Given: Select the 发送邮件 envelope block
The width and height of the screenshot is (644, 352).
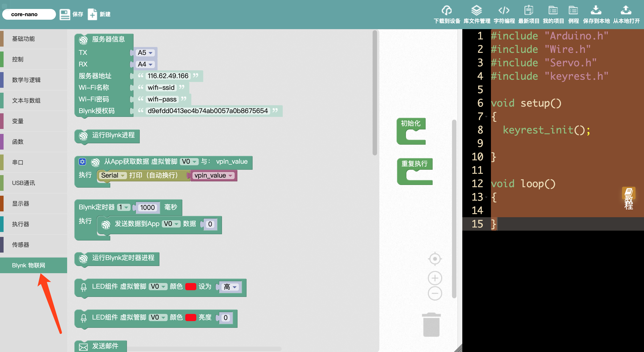Looking at the screenshot, I should pos(100,346).
